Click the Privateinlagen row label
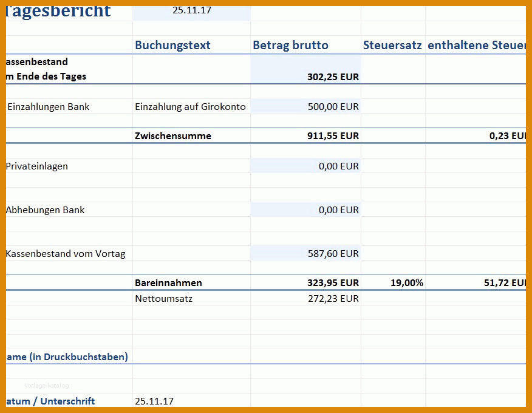The width and height of the screenshot is (532, 413). pyautogui.click(x=37, y=166)
